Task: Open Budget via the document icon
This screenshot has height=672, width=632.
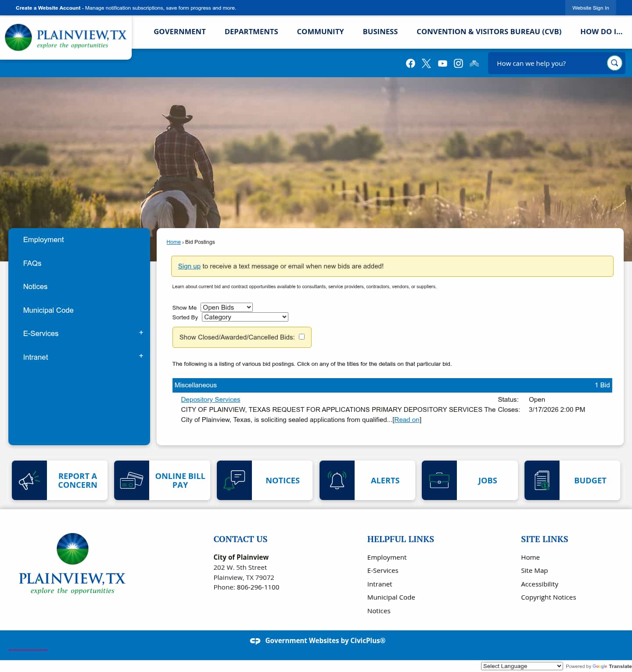Action: click(x=542, y=480)
